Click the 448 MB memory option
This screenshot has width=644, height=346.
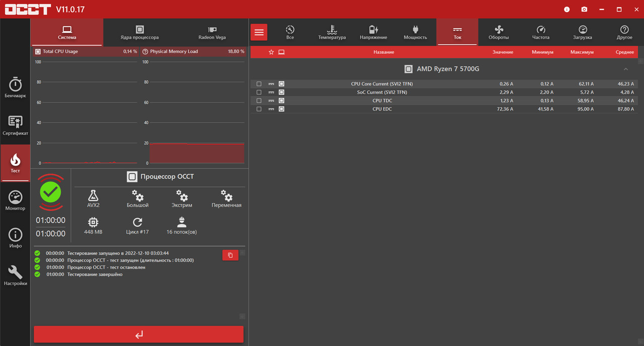[93, 226]
